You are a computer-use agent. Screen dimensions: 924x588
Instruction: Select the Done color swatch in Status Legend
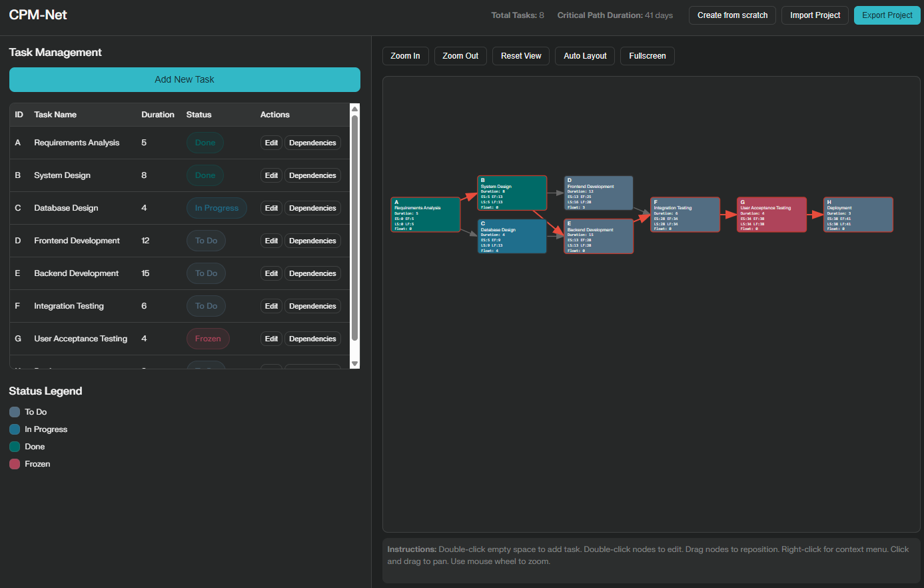tap(13, 446)
